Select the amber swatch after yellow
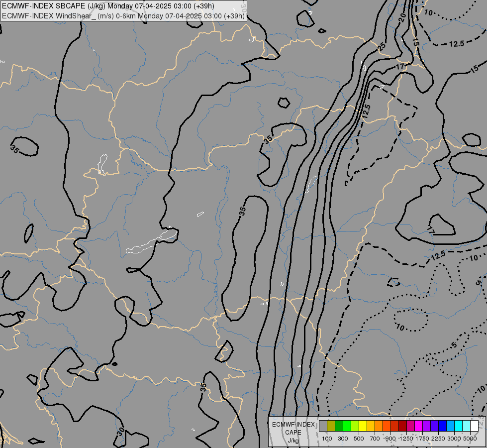Viewport: 487px width, 448px height. [371, 426]
